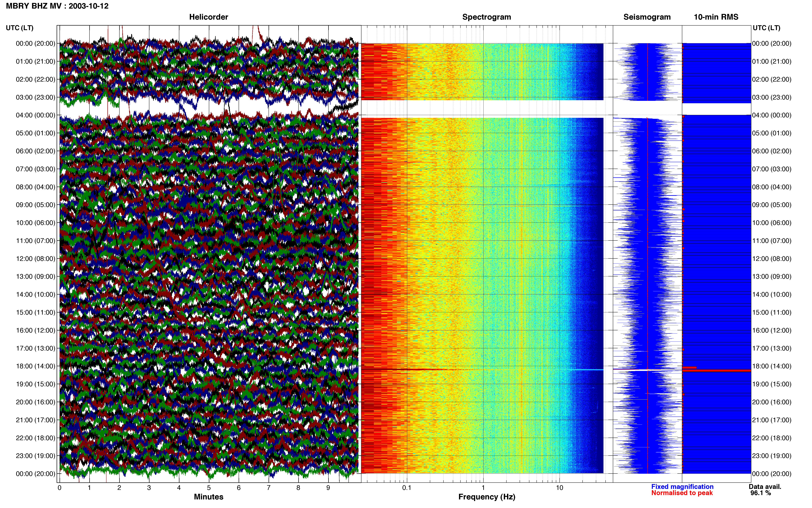Click the red vertical centre line in the Seismogram panel
812x508 pixels.
(x=647, y=258)
